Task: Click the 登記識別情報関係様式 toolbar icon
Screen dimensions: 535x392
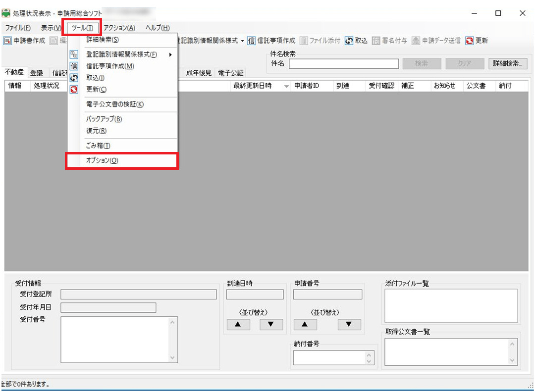Action: click(x=208, y=41)
